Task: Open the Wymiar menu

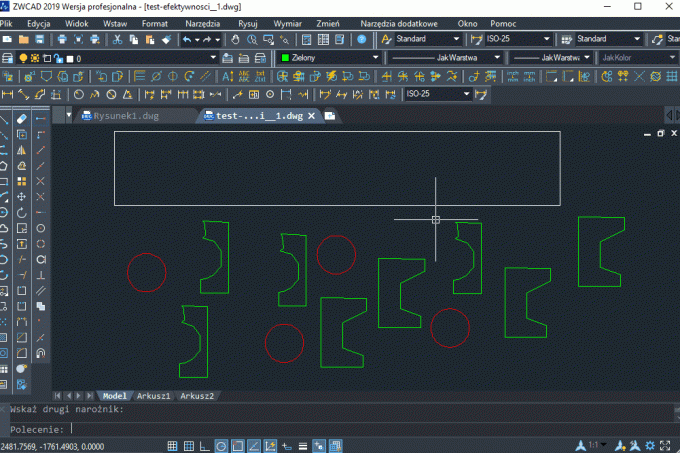Action: pyautogui.click(x=288, y=24)
